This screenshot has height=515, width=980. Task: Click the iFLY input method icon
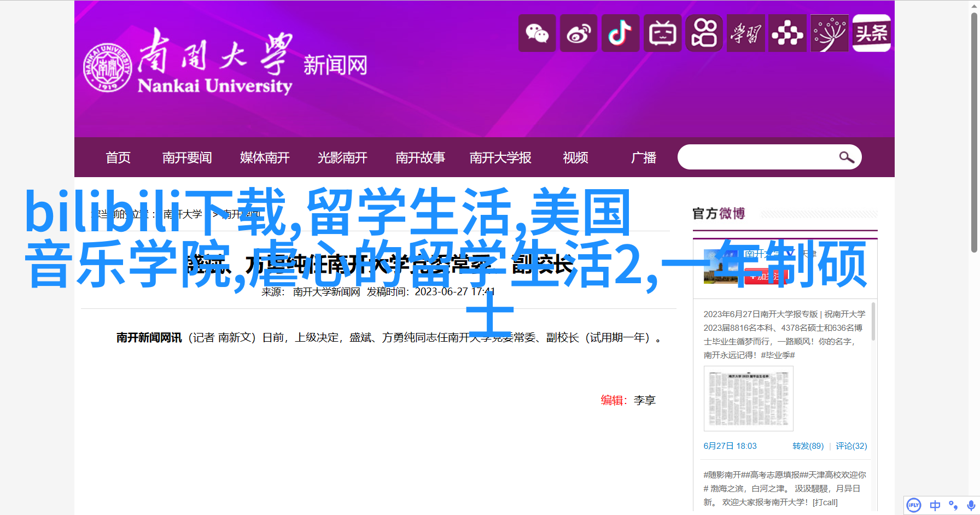pos(914,505)
